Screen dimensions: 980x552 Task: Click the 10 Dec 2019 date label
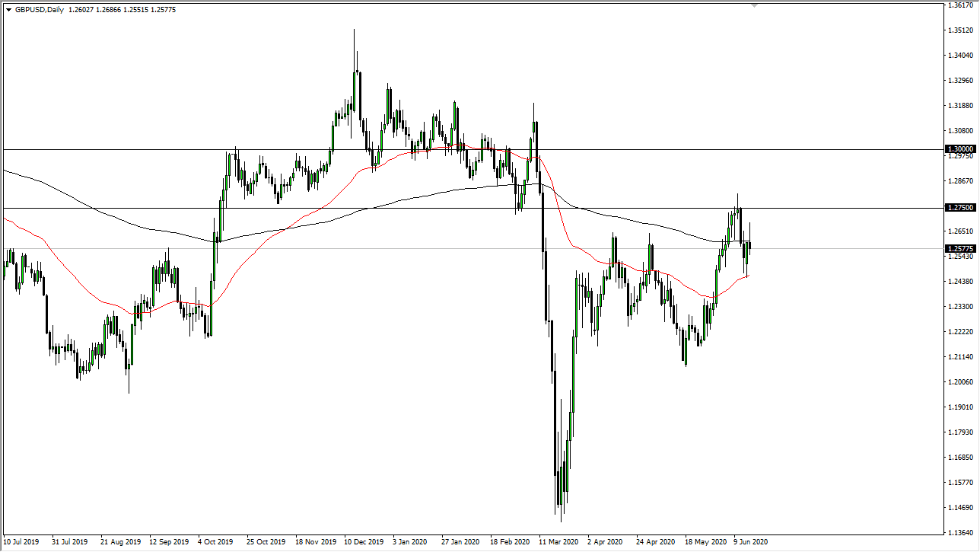363,543
